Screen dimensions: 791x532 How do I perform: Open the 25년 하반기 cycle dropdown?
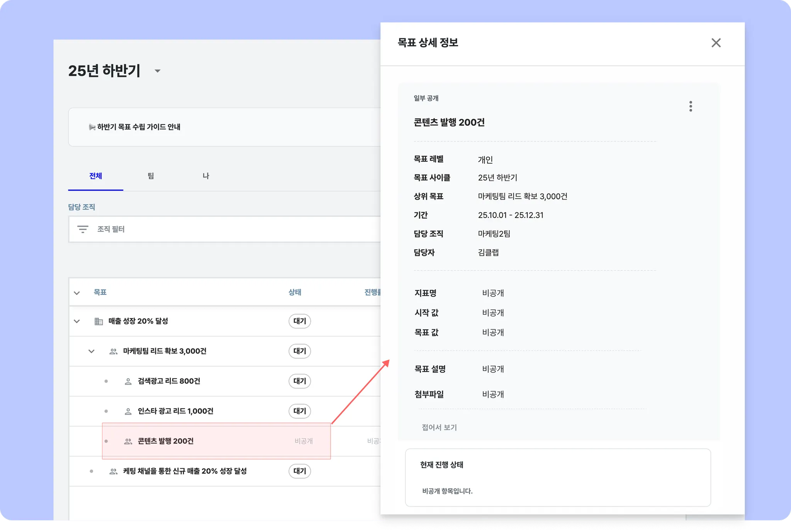click(x=157, y=71)
